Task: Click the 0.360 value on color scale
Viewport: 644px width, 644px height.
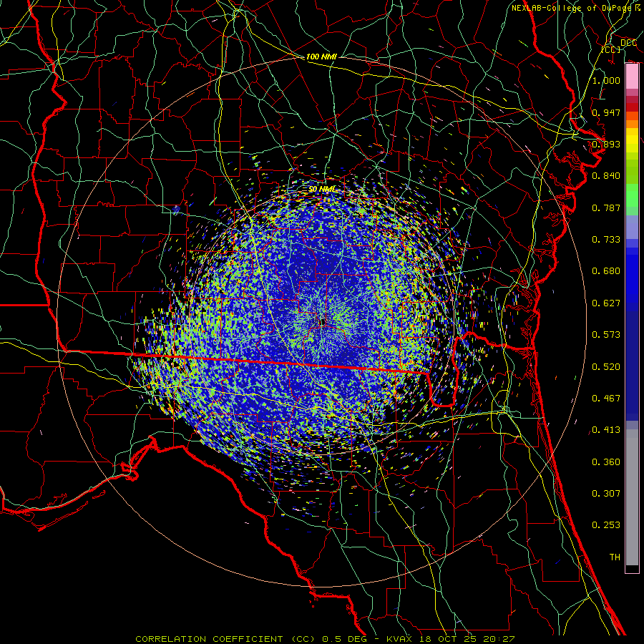Action: click(606, 462)
